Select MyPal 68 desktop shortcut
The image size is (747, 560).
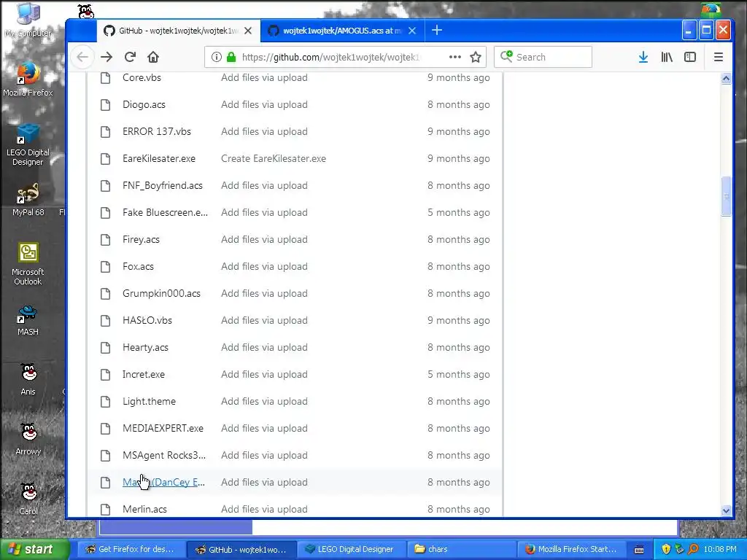(x=28, y=200)
